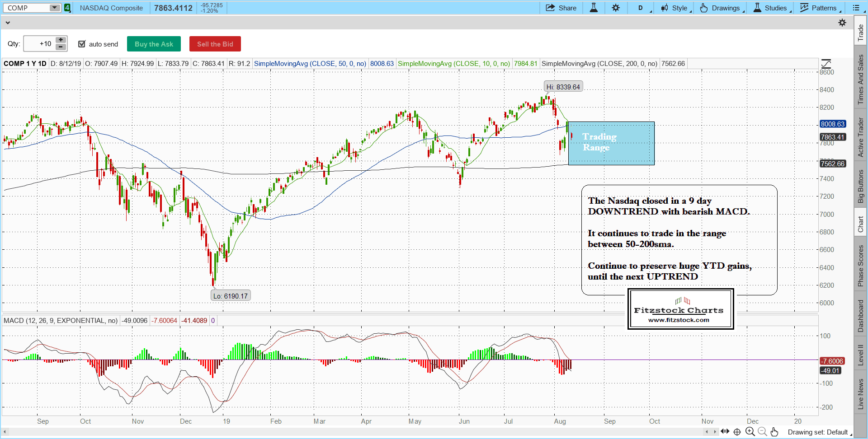The width and height of the screenshot is (868, 439).
Task: Open the Studies menu
Action: tap(771, 8)
